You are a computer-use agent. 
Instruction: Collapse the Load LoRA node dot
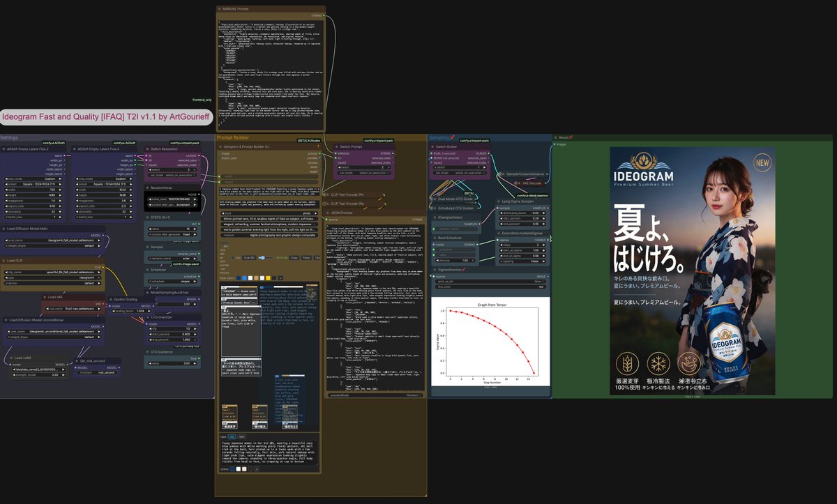[11, 358]
